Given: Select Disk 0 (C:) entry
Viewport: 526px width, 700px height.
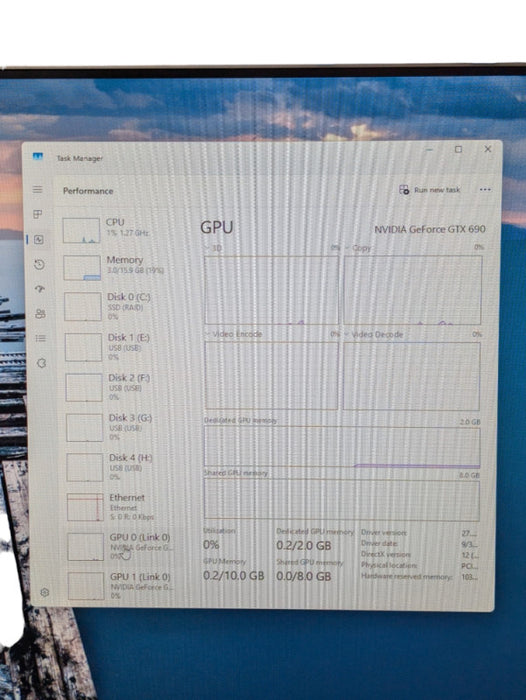Looking at the screenshot, I should pyautogui.click(x=116, y=306).
